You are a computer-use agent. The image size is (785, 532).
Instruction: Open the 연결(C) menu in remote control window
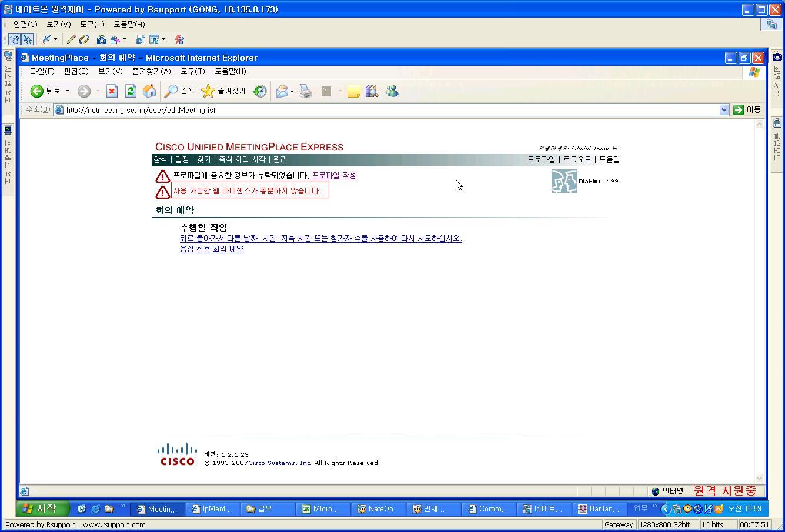pos(25,24)
